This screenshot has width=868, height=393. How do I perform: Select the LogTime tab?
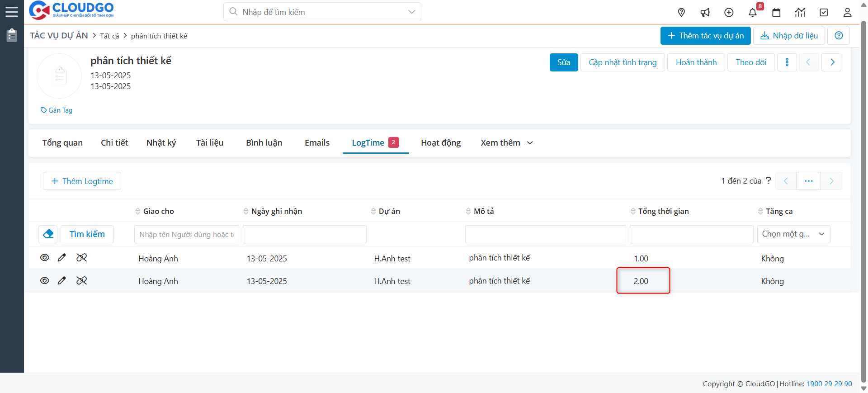[x=375, y=143]
